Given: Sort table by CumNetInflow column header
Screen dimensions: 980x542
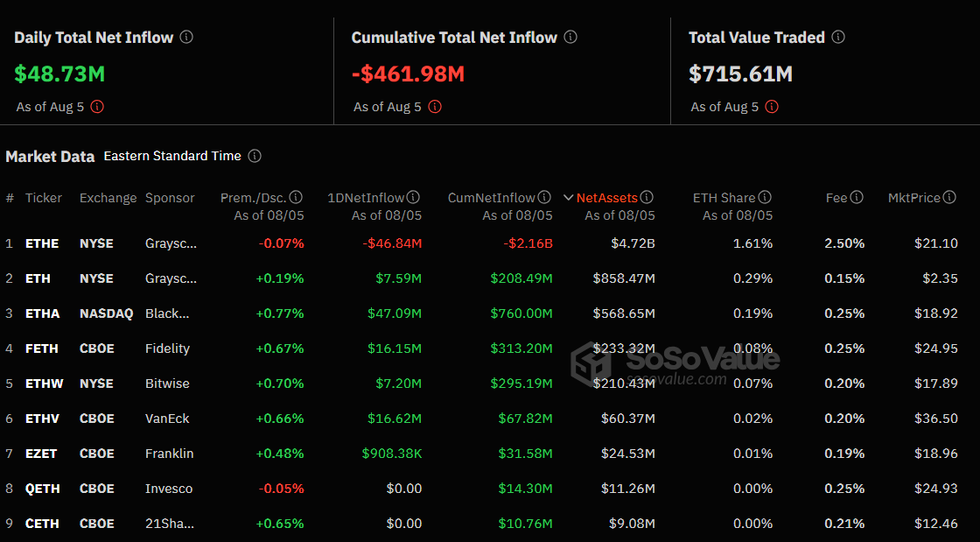Looking at the screenshot, I should pos(491,198).
